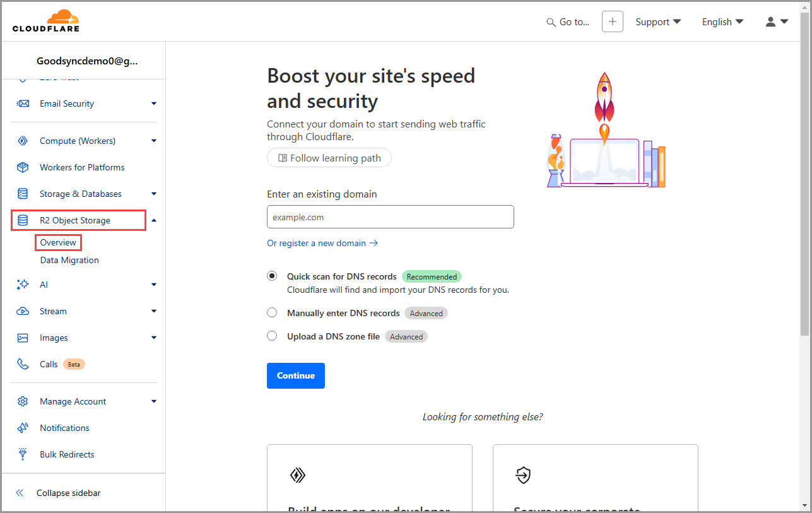
Task: Click the shield security card icon
Action: point(523,475)
